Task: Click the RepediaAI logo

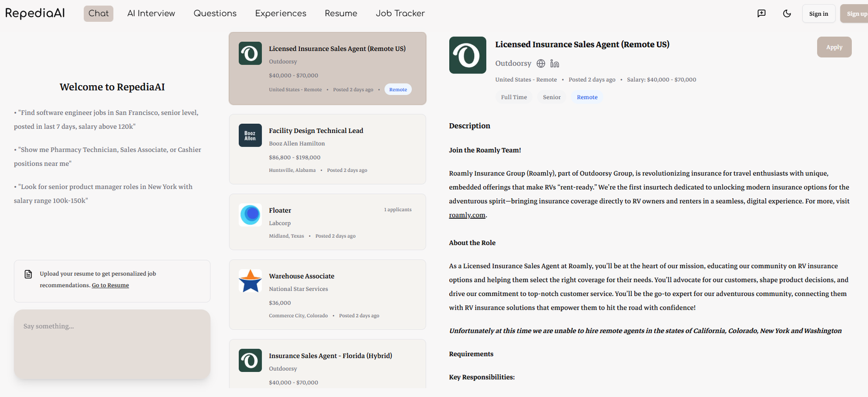Action: 35,13
